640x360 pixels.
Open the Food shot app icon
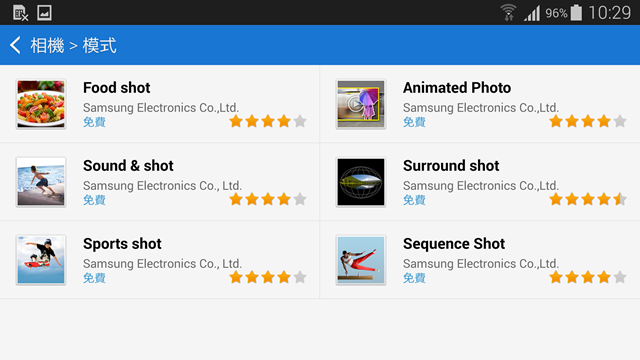click(x=41, y=104)
